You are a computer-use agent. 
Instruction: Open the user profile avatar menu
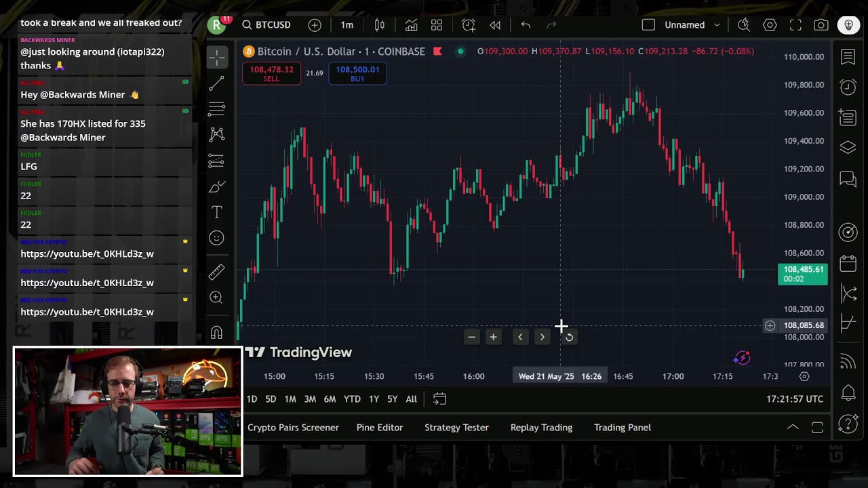coord(217,25)
